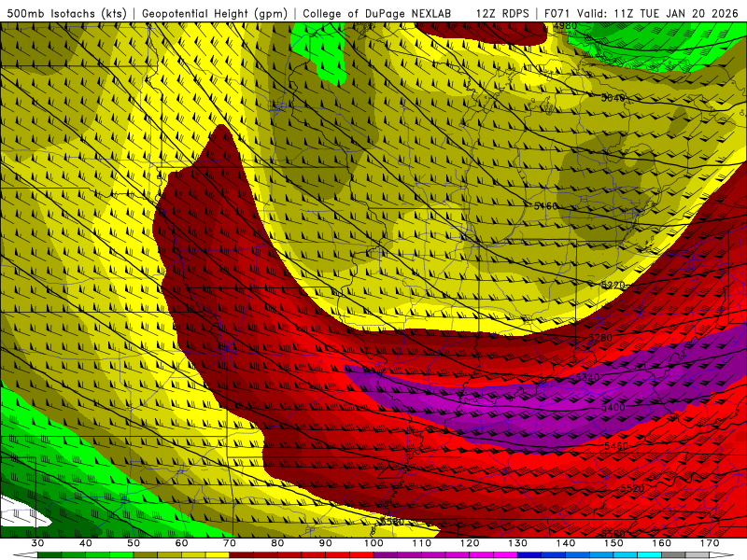Click the 110 kt color scale label
This screenshot has width=747, height=560.
422,543
